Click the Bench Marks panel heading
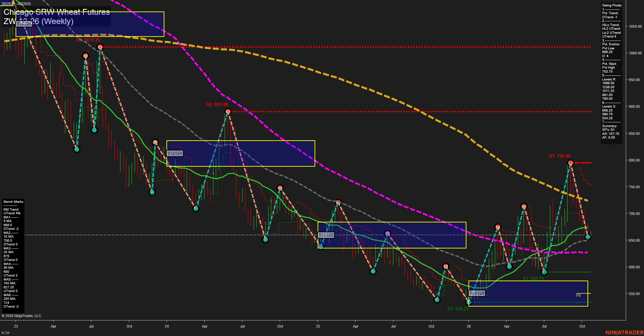The width and height of the screenshot is (644, 336). [14, 202]
